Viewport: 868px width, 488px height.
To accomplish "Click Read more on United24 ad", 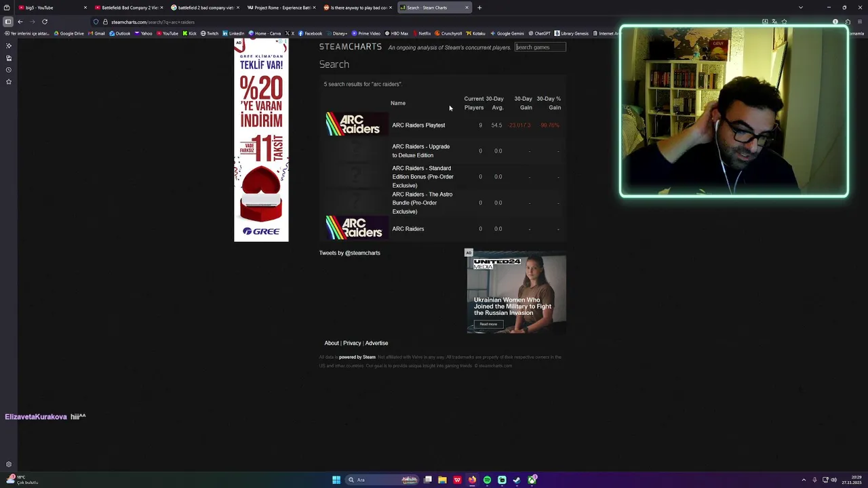I will click(x=488, y=324).
